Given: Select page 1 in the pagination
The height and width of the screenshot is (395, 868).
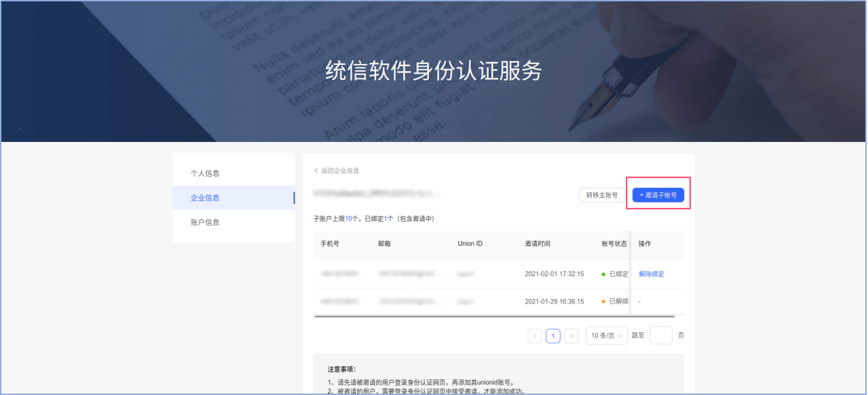Looking at the screenshot, I should point(552,336).
